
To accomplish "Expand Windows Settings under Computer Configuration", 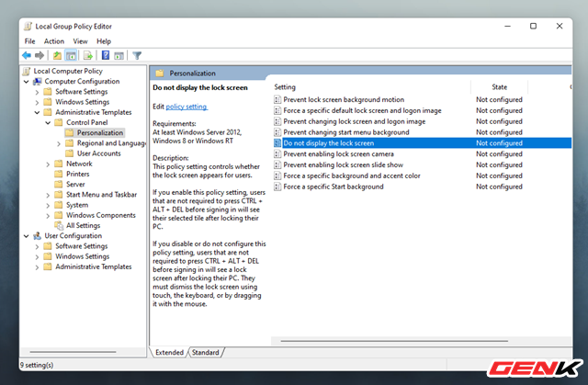I will point(37,102).
